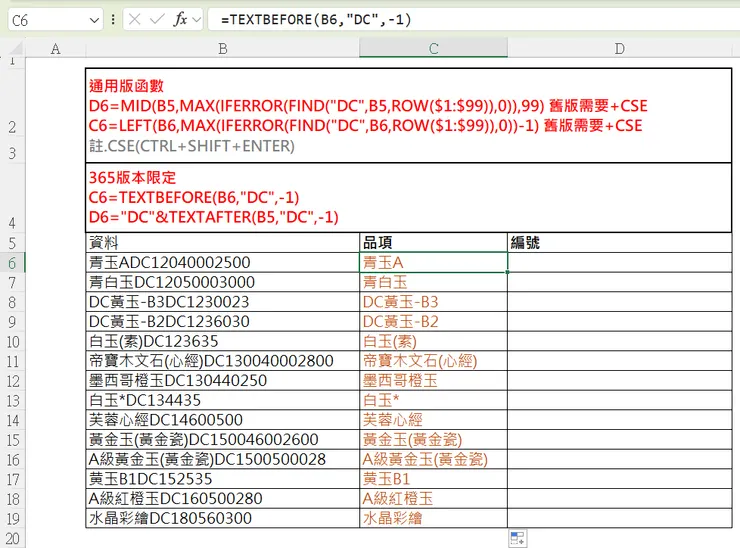
Task: Select cell 黃金玉(黃金瓷)DC150046002600
Action: pos(222,439)
